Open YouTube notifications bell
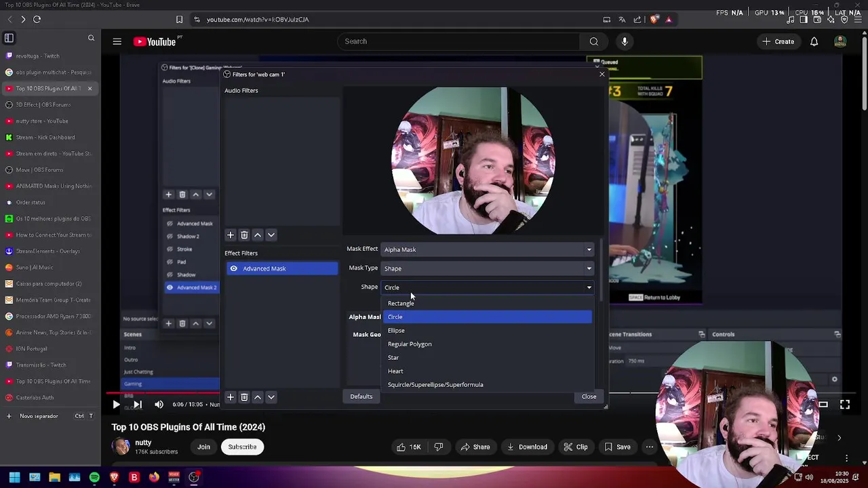Viewport: 868px width, 488px height. point(814,42)
